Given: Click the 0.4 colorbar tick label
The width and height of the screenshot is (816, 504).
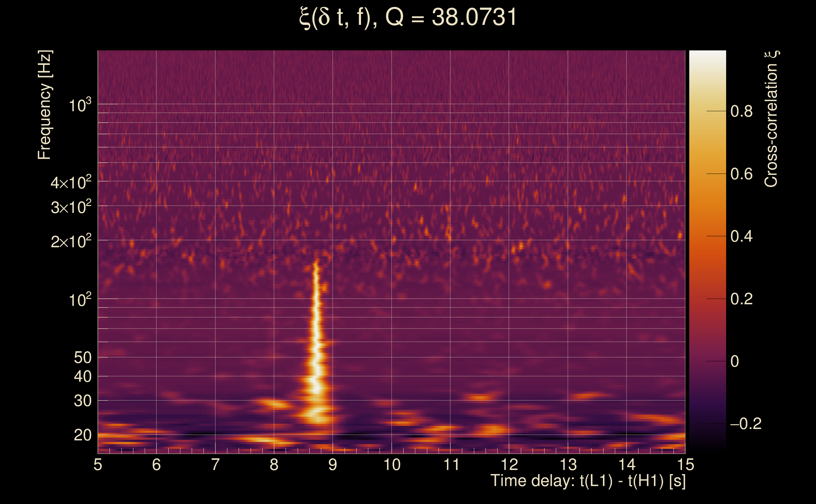Looking at the screenshot, I should 741,236.
